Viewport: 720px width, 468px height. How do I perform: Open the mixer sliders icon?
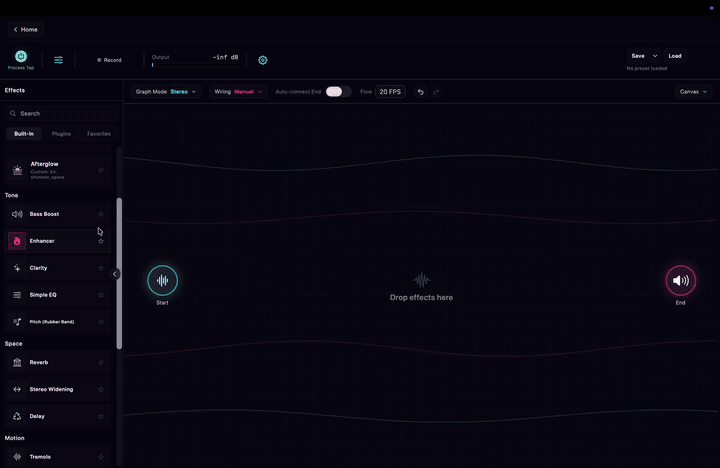click(x=58, y=60)
